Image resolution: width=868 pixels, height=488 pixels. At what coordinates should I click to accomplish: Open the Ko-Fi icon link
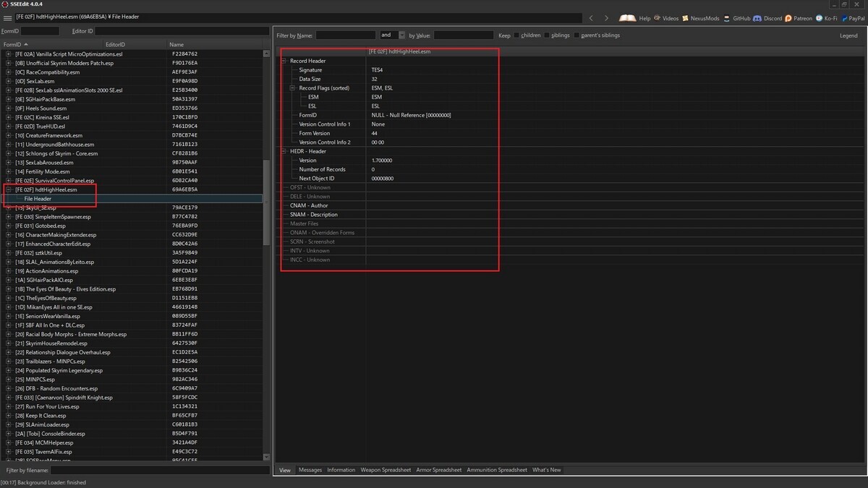coord(819,18)
